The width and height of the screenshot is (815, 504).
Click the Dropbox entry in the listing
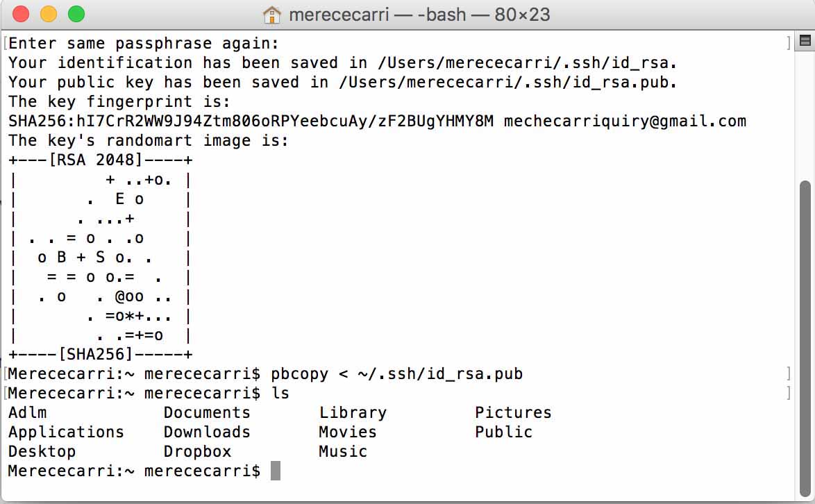tap(198, 451)
